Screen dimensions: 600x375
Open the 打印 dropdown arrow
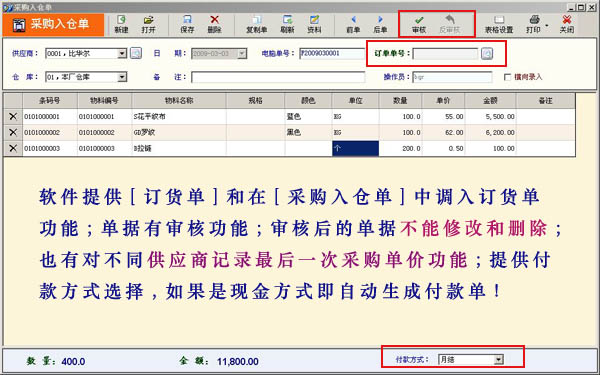tap(546, 26)
